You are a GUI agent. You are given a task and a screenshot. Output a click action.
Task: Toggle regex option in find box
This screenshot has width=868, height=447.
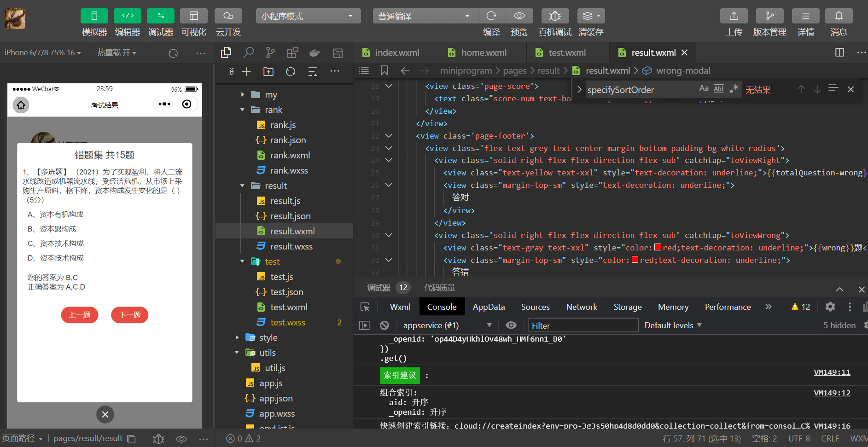[x=734, y=88]
